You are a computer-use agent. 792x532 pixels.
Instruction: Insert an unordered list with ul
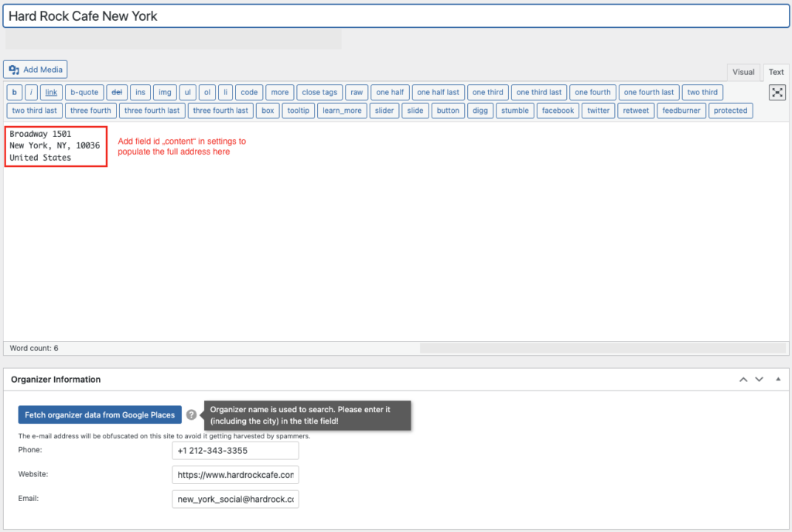[x=187, y=92]
